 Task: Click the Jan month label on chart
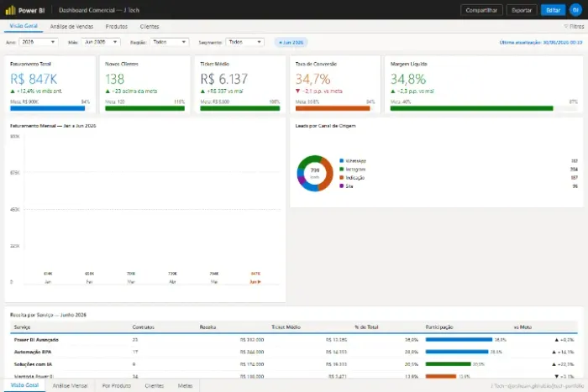coord(48,282)
